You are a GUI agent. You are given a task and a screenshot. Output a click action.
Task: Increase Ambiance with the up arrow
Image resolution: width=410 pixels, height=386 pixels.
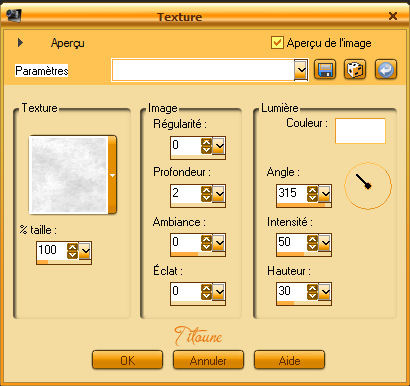(206, 239)
